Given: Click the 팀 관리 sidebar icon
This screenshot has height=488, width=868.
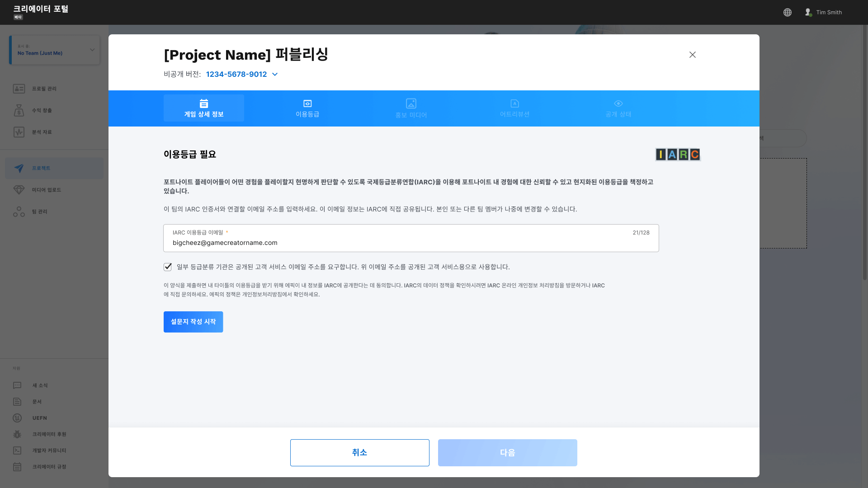Looking at the screenshot, I should 19,211.
